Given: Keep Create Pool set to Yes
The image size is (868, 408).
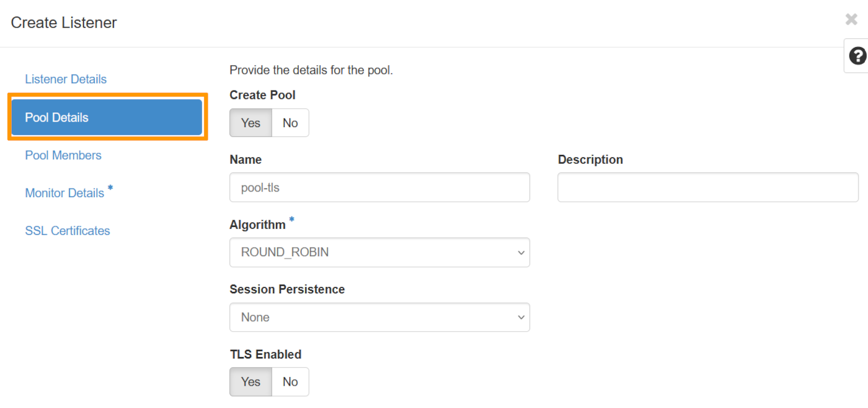Looking at the screenshot, I should (x=250, y=122).
